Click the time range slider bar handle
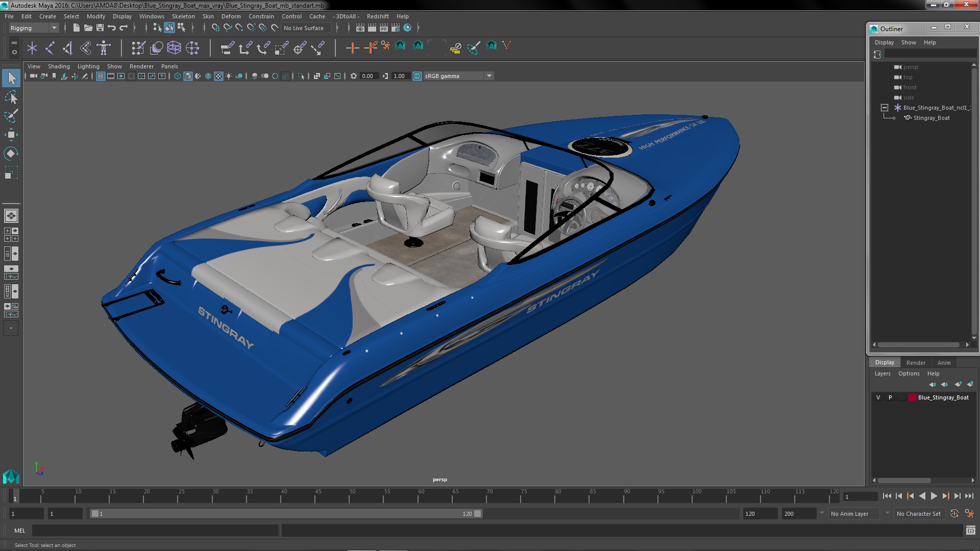The width and height of the screenshot is (980, 551). pos(286,514)
